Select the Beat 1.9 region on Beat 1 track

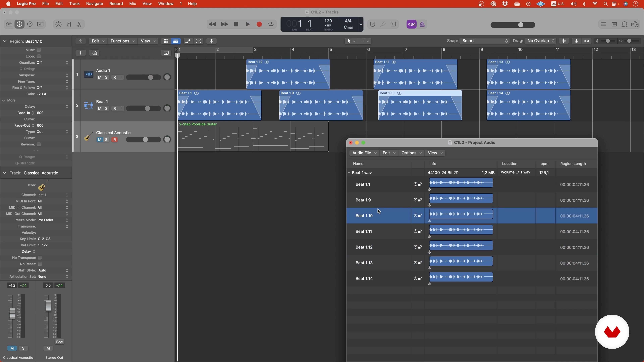point(321,105)
